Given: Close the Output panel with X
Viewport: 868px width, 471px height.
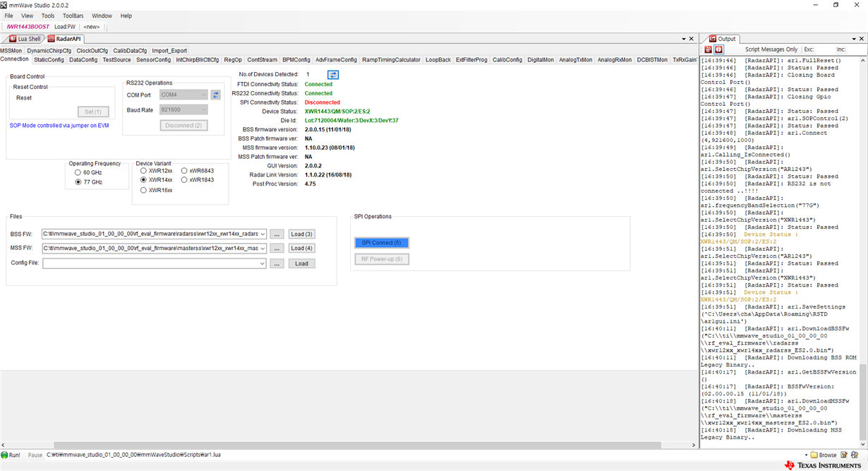Looking at the screenshot, I should (x=862, y=39).
